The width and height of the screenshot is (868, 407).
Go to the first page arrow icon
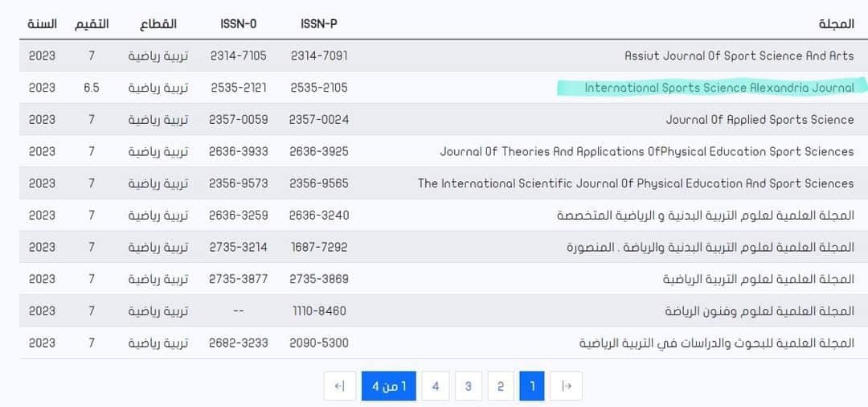566,386
